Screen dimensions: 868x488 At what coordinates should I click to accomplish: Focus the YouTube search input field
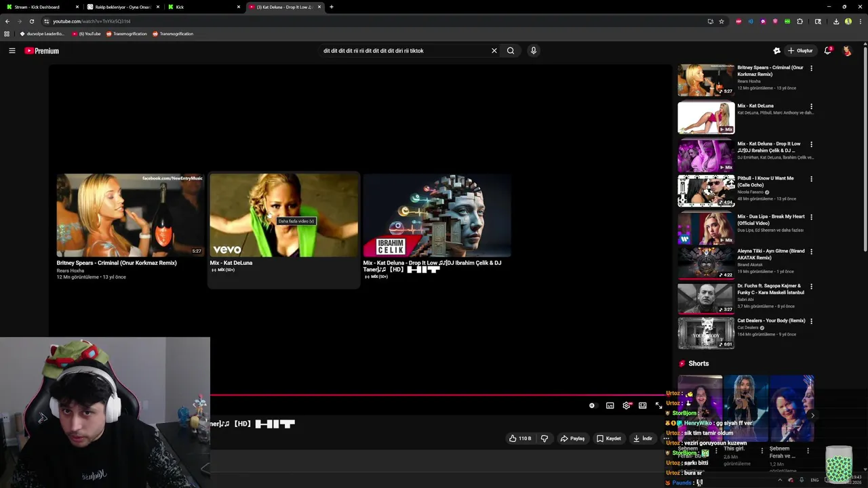tap(405, 51)
